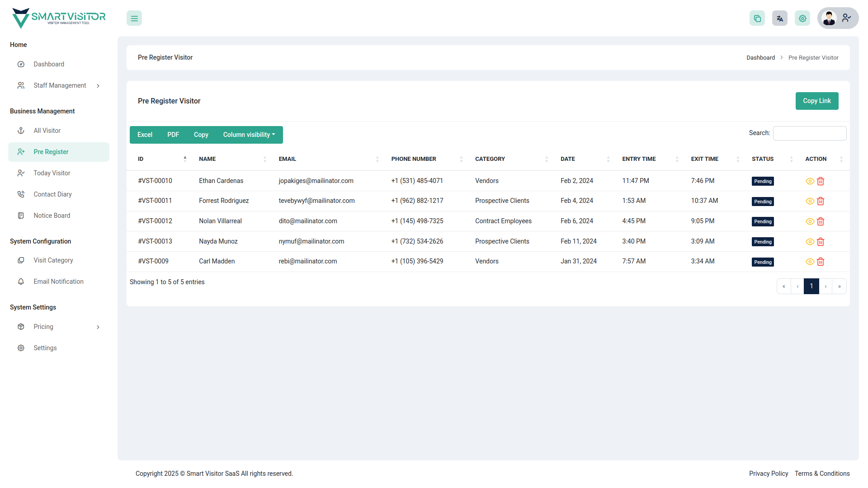Open the settings gear icon in the header
Screen dimensions: 868x488
point(802,18)
